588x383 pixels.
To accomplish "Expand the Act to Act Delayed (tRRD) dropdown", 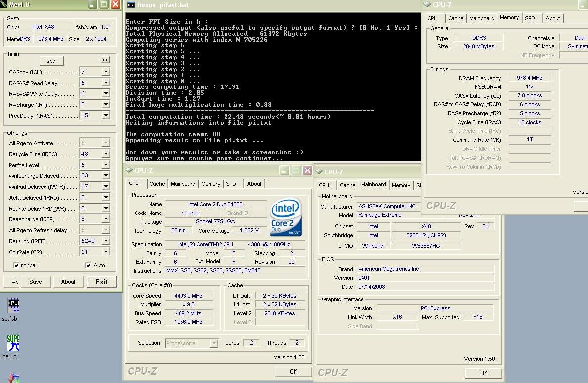I will pyautogui.click(x=106, y=197).
